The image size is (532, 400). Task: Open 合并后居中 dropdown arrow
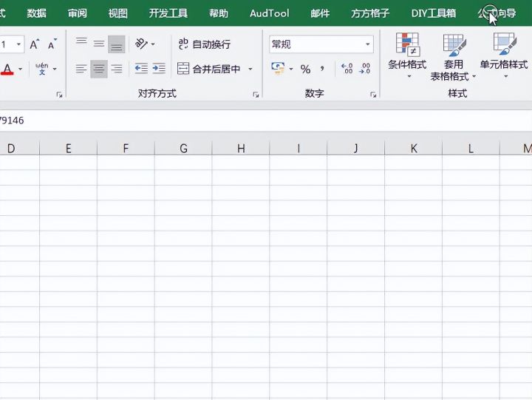tap(250, 69)
